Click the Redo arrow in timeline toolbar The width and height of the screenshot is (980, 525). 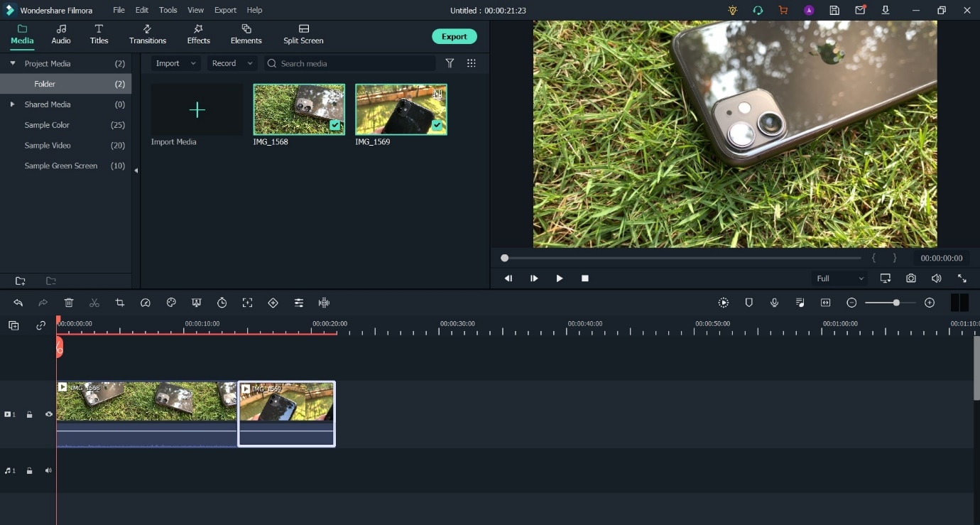tap(43, 303)
